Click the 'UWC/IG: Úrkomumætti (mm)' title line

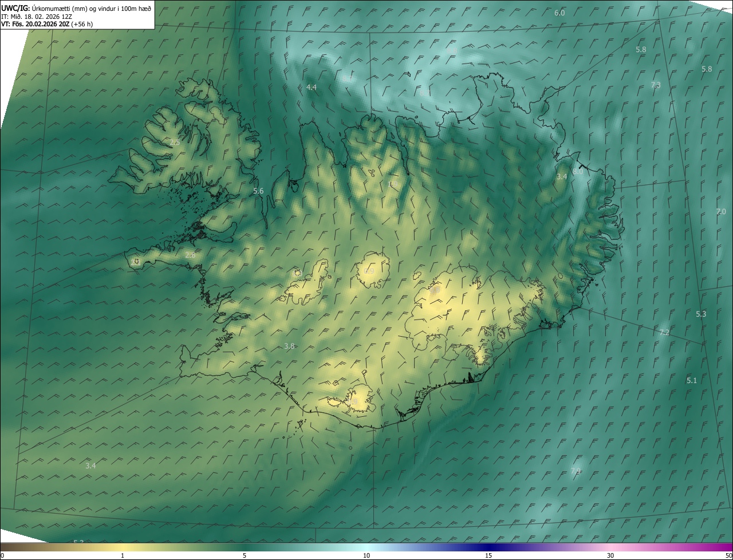(76, 8)
